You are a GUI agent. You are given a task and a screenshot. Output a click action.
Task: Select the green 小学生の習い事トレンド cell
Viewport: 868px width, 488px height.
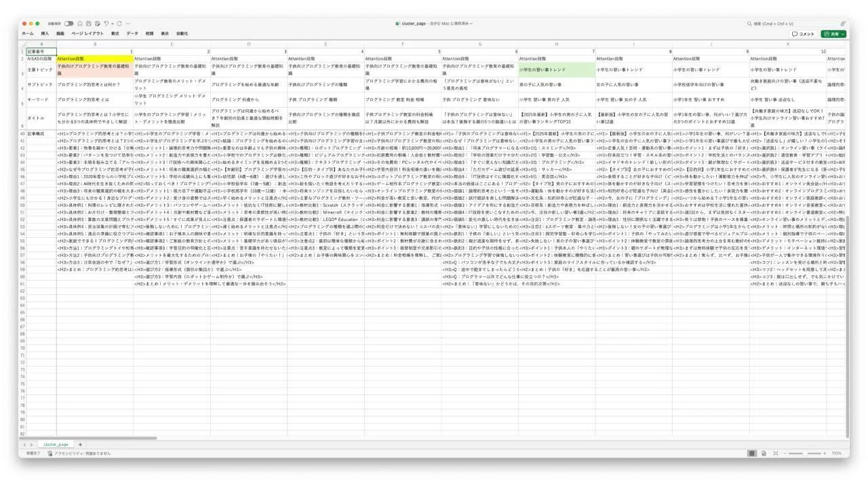click(x=557, y=69)
